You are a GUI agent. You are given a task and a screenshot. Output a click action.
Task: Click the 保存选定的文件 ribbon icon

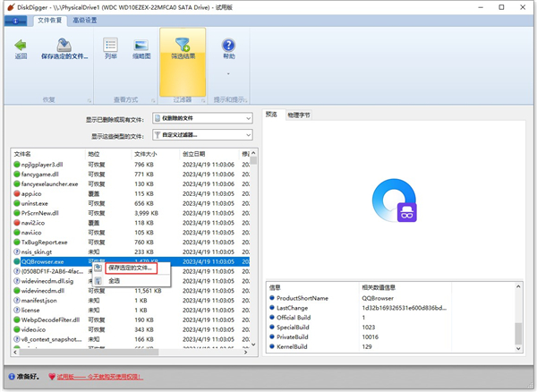[64, 45]
